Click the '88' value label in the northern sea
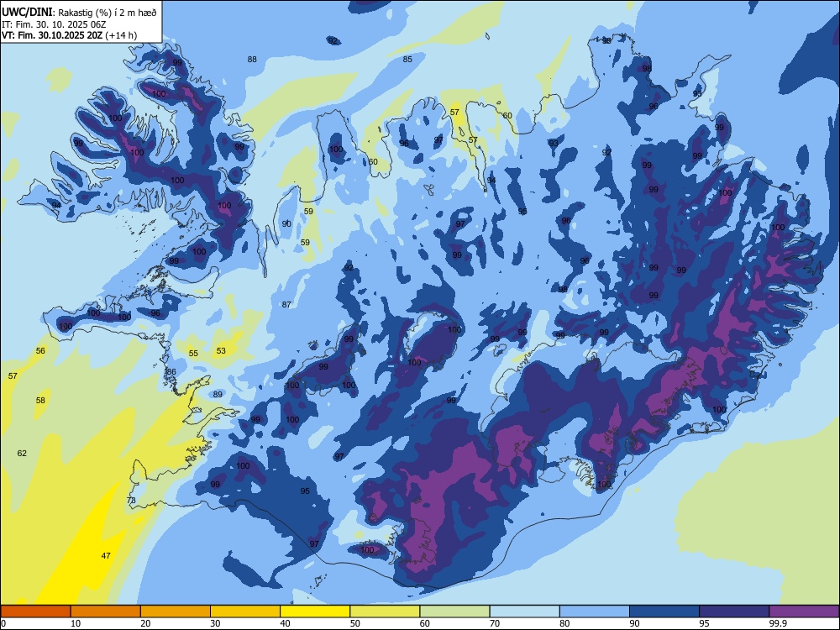Screen dimensions: 840x630 252,60
